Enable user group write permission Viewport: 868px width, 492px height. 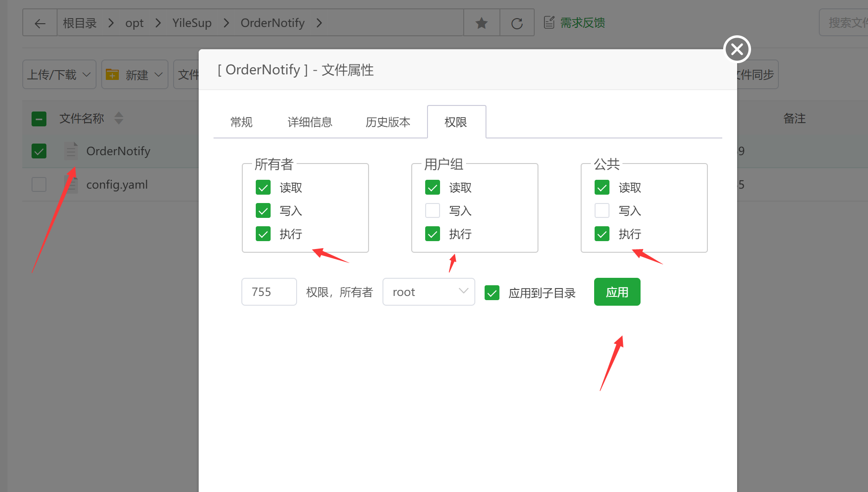(433, 211)
